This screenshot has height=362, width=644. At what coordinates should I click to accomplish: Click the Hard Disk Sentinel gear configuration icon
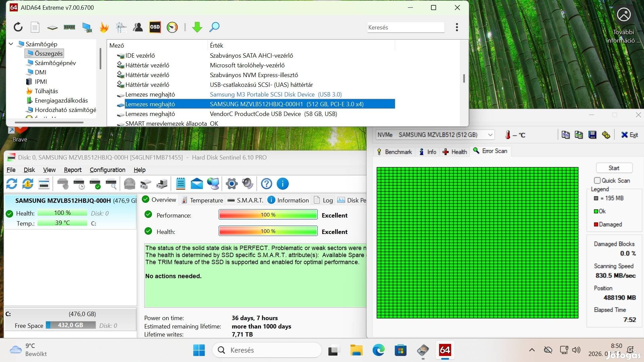[x=231, y=184]
